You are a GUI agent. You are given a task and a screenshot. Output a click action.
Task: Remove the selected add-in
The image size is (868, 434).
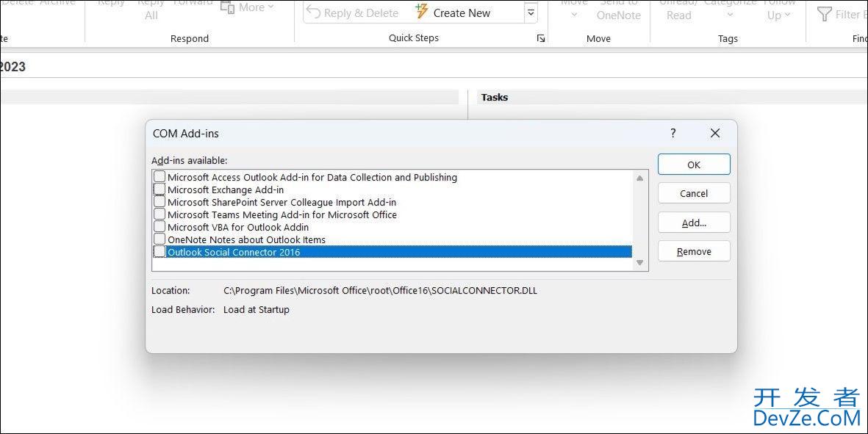tap(694, 252)
